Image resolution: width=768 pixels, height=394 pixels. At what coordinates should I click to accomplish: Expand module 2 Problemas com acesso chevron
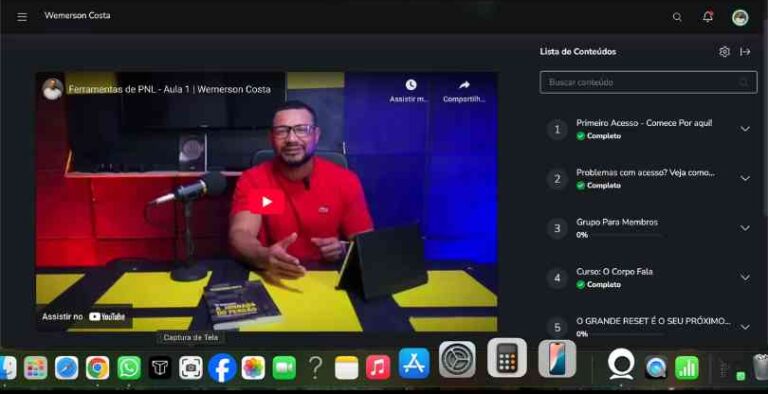pos(745,178)
